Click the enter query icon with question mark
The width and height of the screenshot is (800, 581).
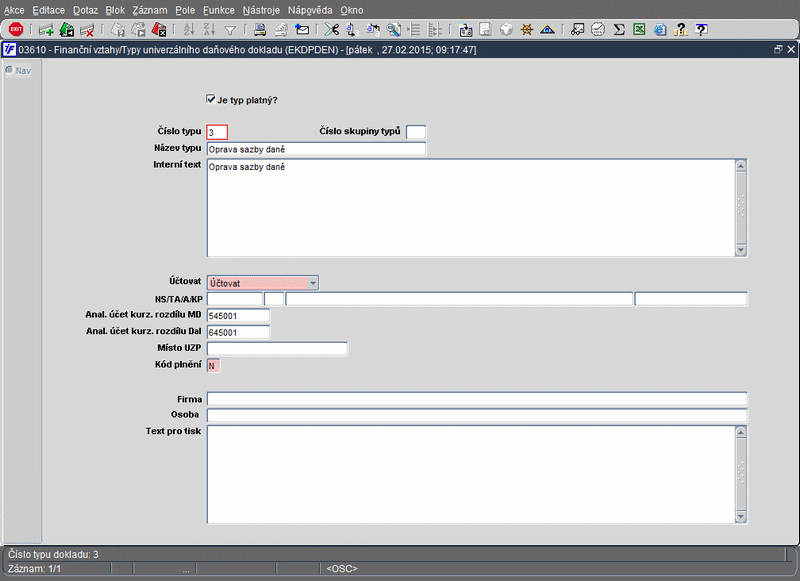tap(118, 30)
